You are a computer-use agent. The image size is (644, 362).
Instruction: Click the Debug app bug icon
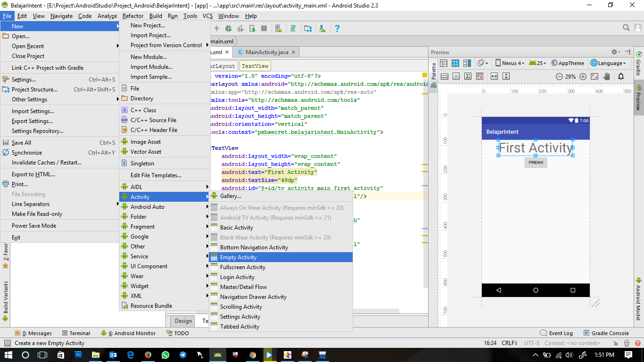[x=228, y=28]
